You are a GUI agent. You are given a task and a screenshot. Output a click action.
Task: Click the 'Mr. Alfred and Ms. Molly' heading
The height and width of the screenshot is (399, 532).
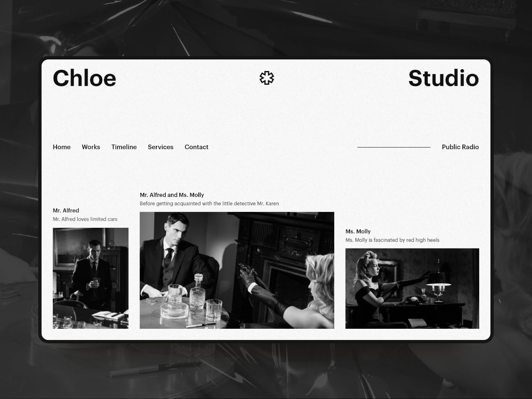[172, 195]
